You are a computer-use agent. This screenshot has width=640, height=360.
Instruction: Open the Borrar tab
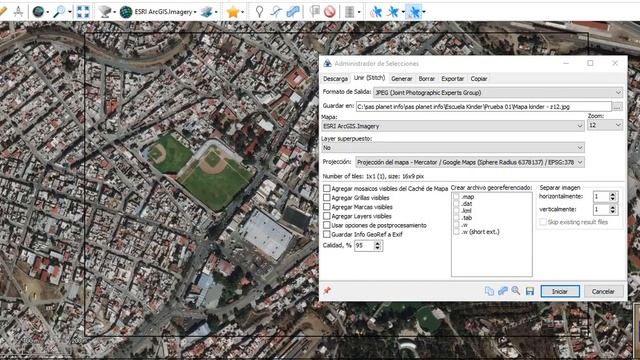point(427,79)
